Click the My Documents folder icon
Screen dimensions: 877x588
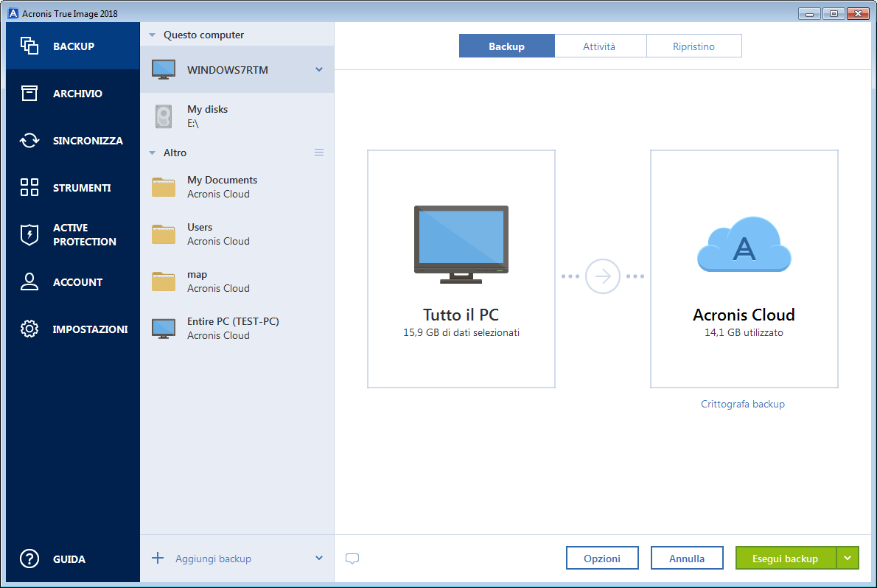click(x=164, y=187)
